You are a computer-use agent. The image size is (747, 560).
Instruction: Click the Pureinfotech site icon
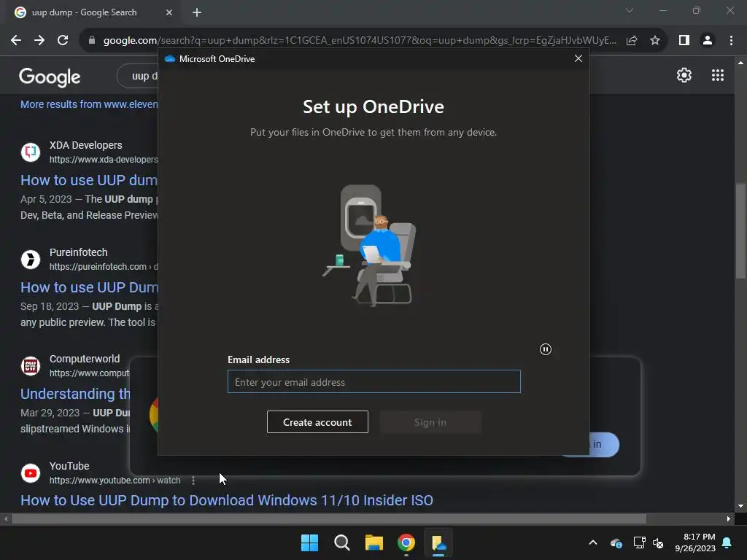coord(31,260)
